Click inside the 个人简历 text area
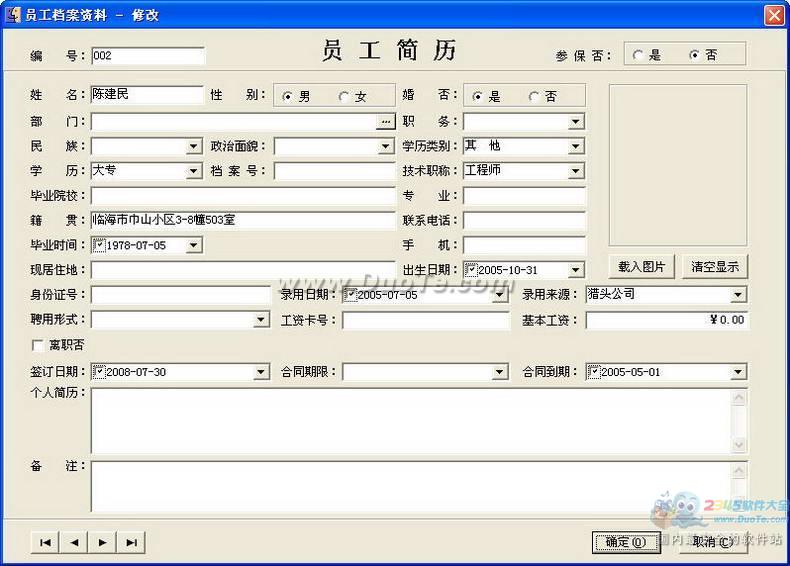 pos(411,421)
